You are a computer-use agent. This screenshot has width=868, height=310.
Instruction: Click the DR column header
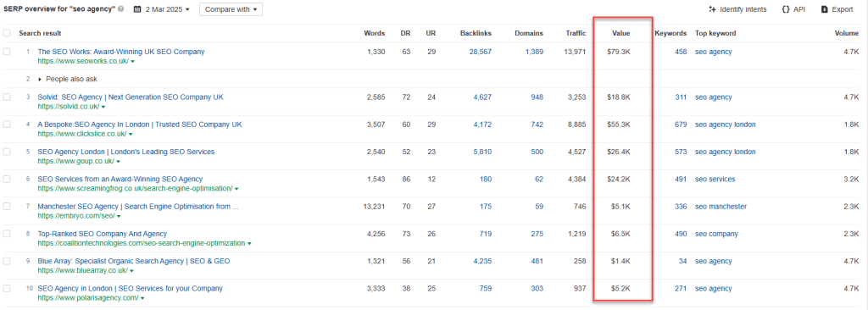click(406, 33)
